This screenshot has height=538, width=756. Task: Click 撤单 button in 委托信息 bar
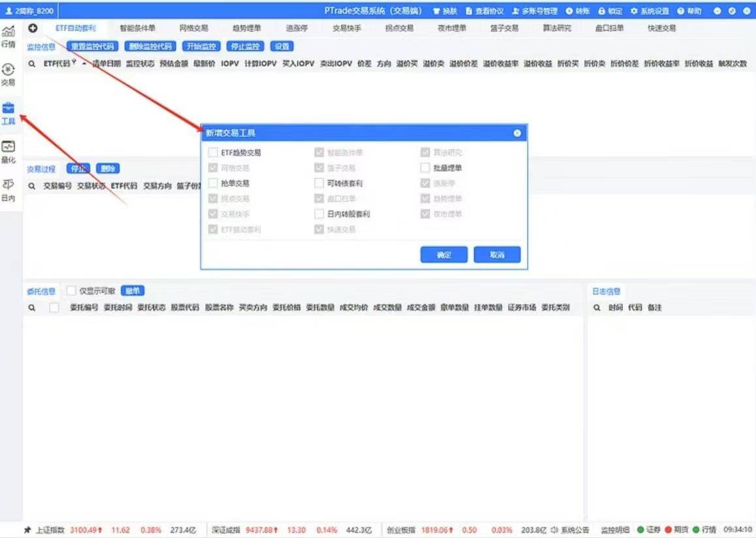click(133, 291)
